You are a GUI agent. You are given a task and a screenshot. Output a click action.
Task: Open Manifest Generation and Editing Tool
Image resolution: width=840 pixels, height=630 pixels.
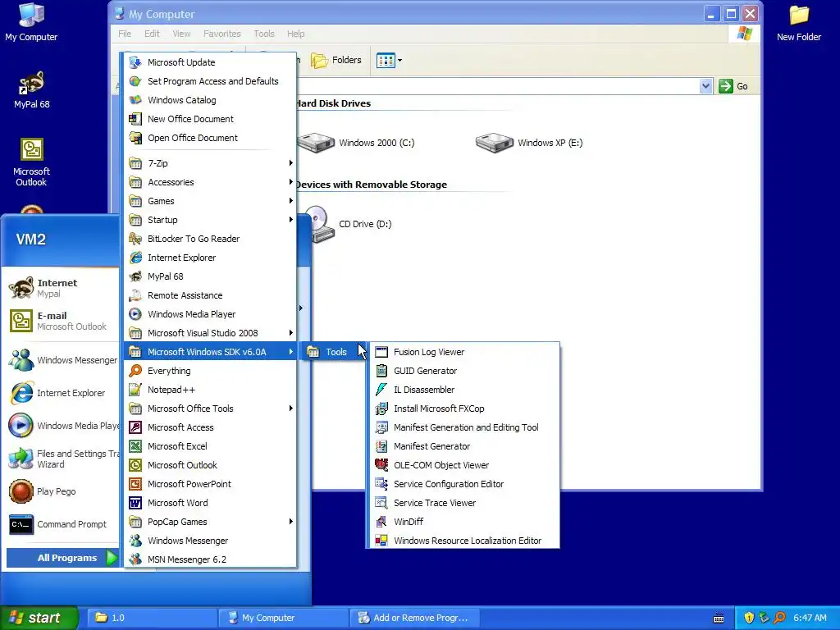point(463,427)
